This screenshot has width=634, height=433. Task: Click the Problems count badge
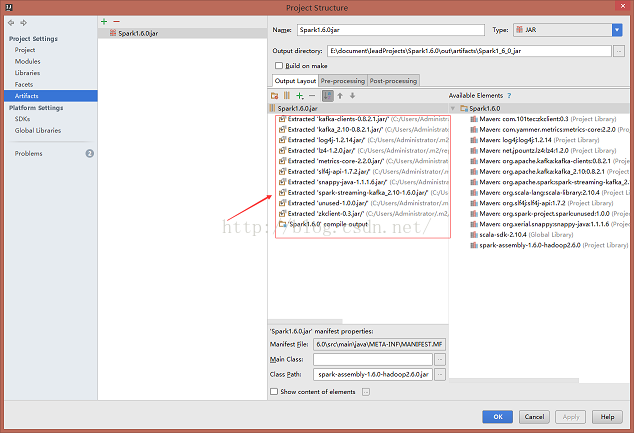click(90, 154)
